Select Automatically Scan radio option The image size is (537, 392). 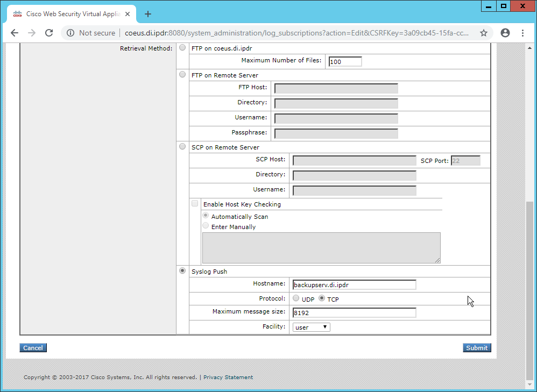[x=206, y=216]
